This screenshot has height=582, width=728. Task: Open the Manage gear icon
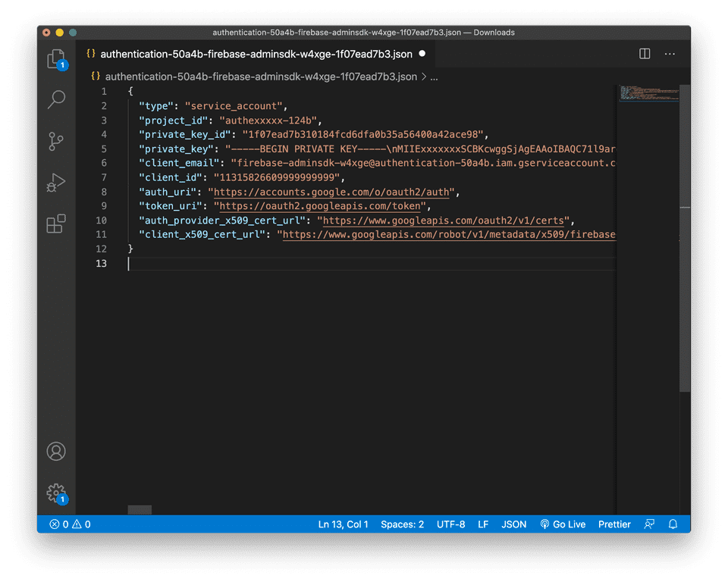[57, 493]
